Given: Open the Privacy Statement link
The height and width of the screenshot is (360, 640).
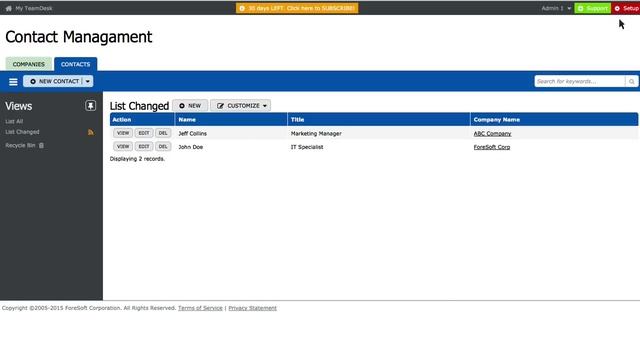Looking at the screenshot, I should [253, 308].
